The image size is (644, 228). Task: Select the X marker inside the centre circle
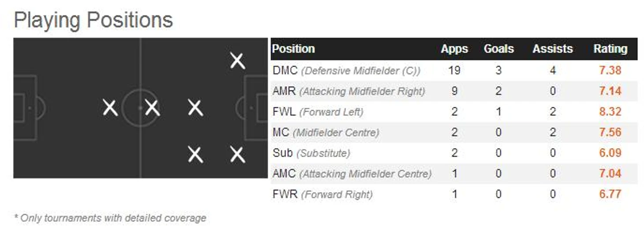coord(152,108)
